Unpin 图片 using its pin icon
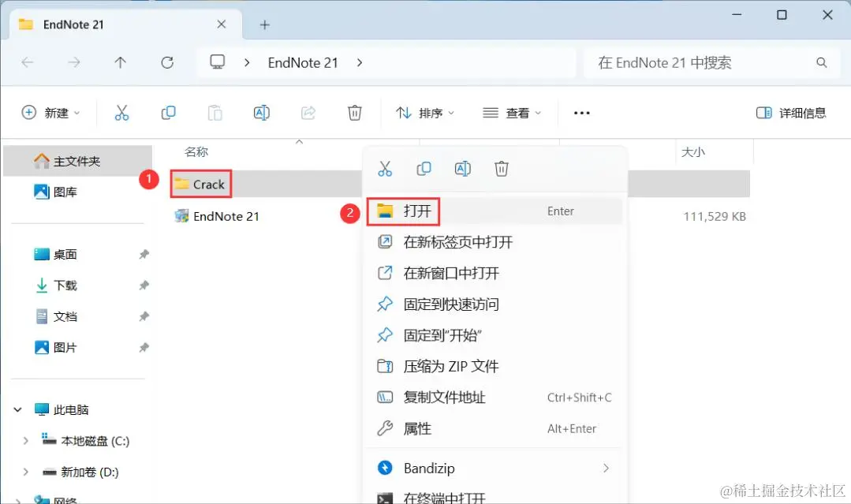The width and height of the screenshot is (851, 504). pos(144,347)
